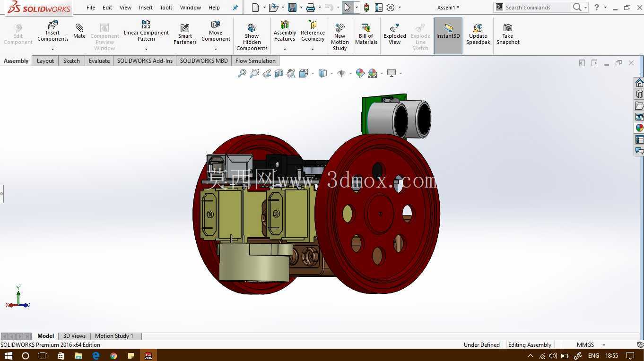Expand the Insert Components dropdown arrow
Viewport: 644px width, 361px height.
(x=52, y=49)
